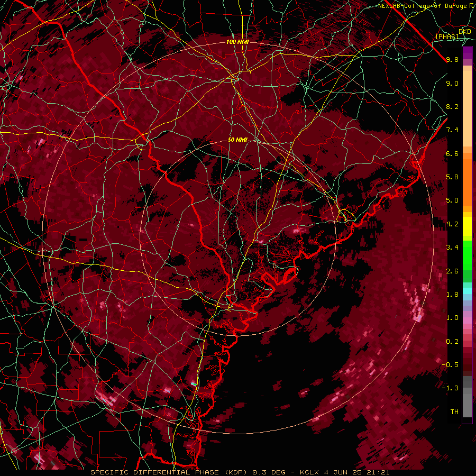Click the 2.6 scale value
This screenshot has height=476, width=476.
[452, 271]
